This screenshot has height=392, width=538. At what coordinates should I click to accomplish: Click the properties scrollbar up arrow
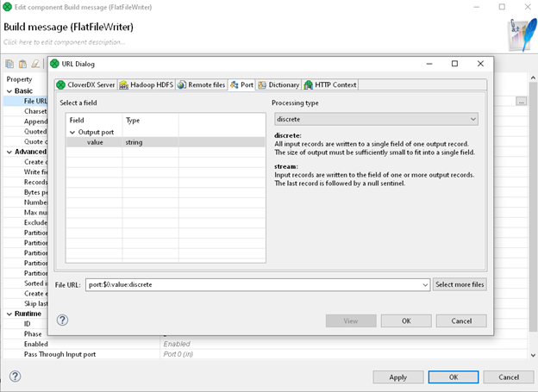pos(533,78)
